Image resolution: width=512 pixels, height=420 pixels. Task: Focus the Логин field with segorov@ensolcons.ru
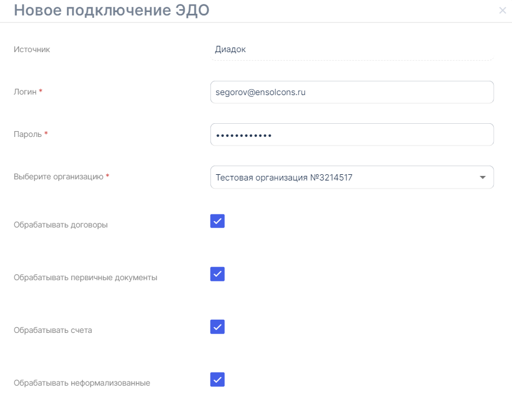[351, 92]
